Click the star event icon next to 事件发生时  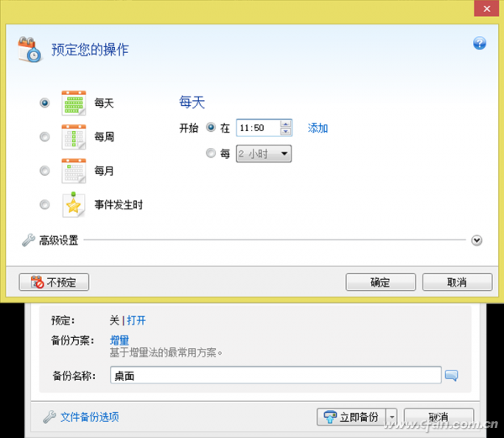[74, 204]
